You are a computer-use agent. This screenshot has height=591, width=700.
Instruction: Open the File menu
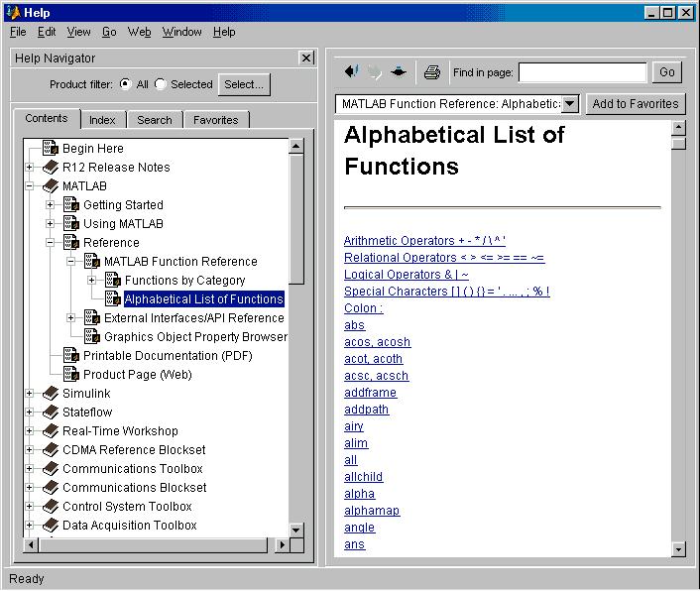coord(18,32)
